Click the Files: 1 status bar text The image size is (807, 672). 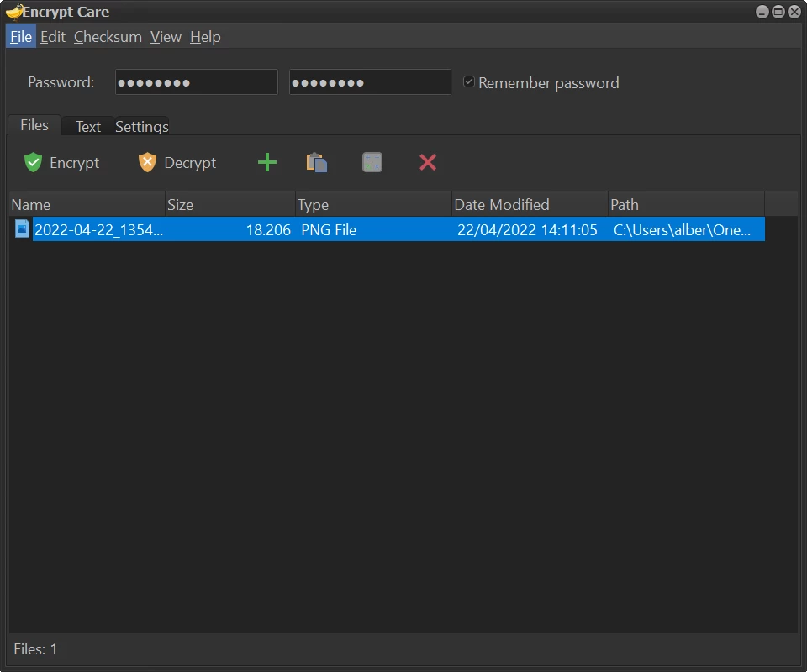[x=35, y=649]
